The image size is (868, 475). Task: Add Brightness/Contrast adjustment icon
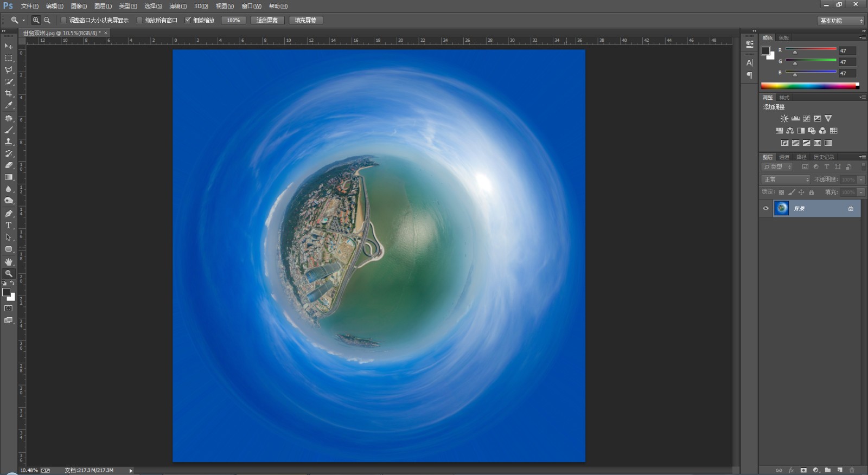[784, 118]
